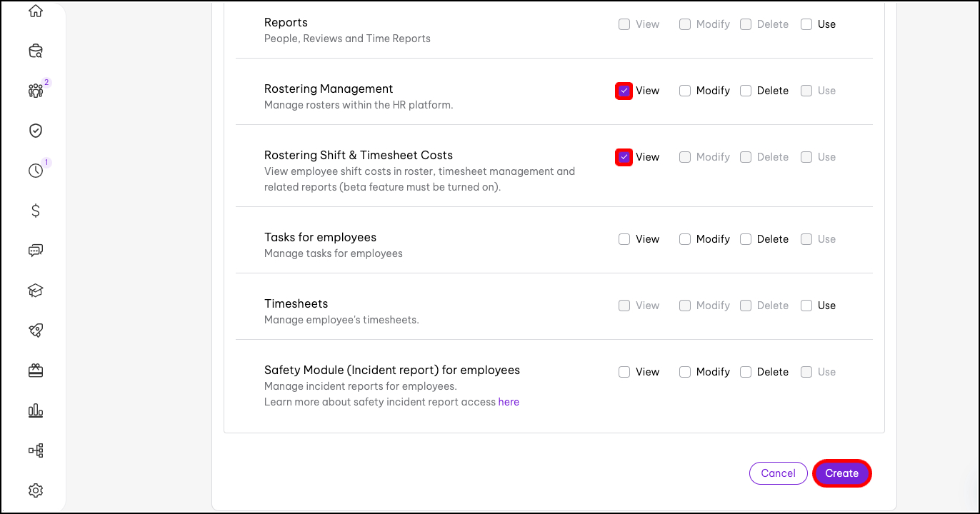Uncheck View for Rostering Shift & Timesheet Costs
980x514 pixels.
(x=624, y=157)
